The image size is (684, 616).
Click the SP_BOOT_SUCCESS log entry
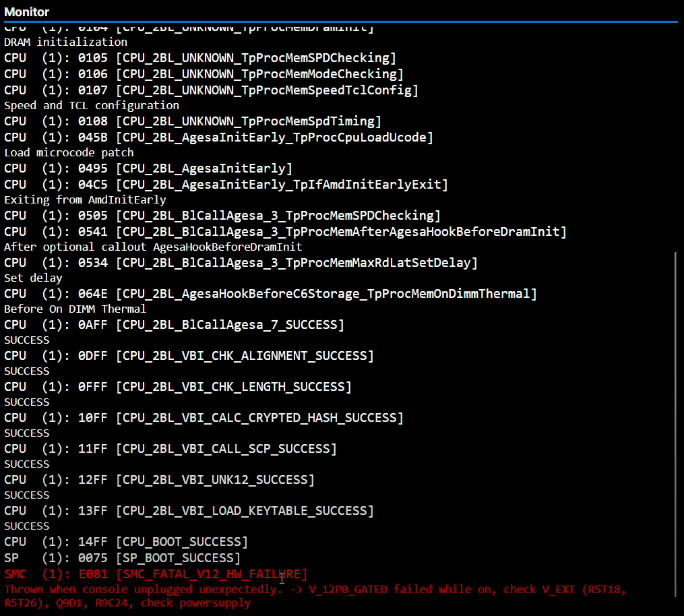click(122, 558)
